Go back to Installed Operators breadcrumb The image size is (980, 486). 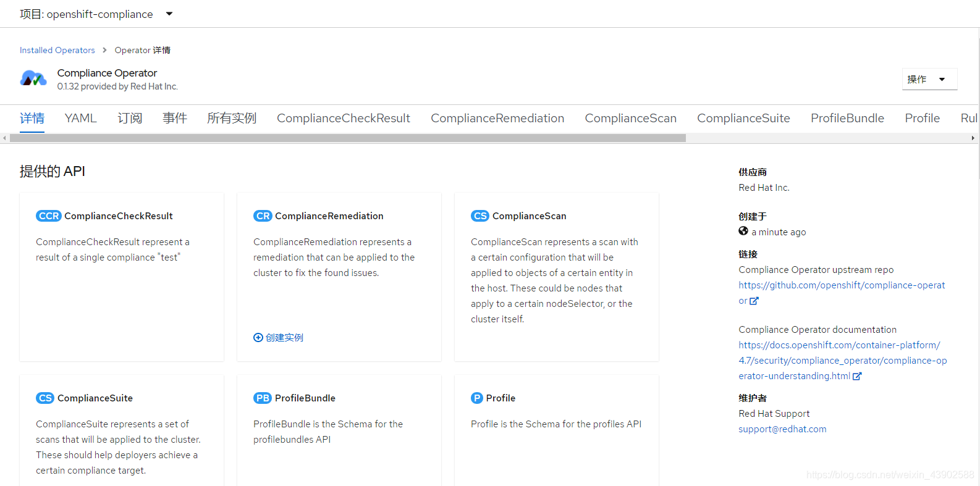57,50
